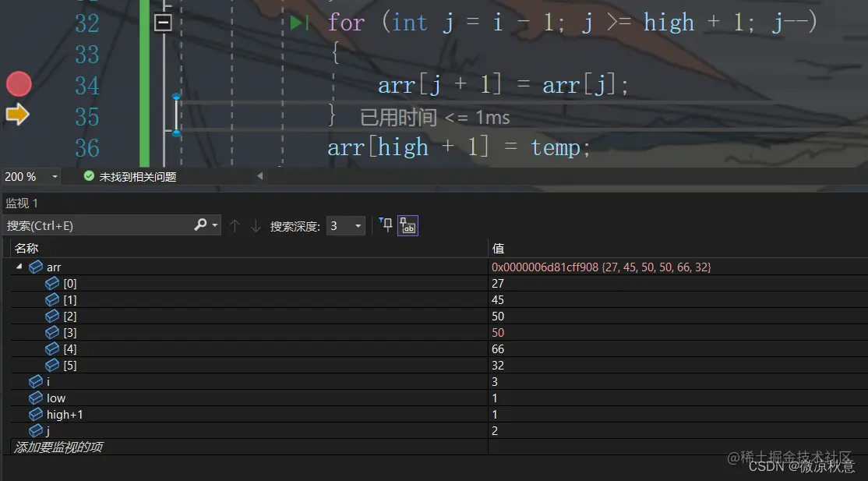868x481 pixels.
Task: Click into the watch Search (Ctrl+E) field
Action: 97,225
